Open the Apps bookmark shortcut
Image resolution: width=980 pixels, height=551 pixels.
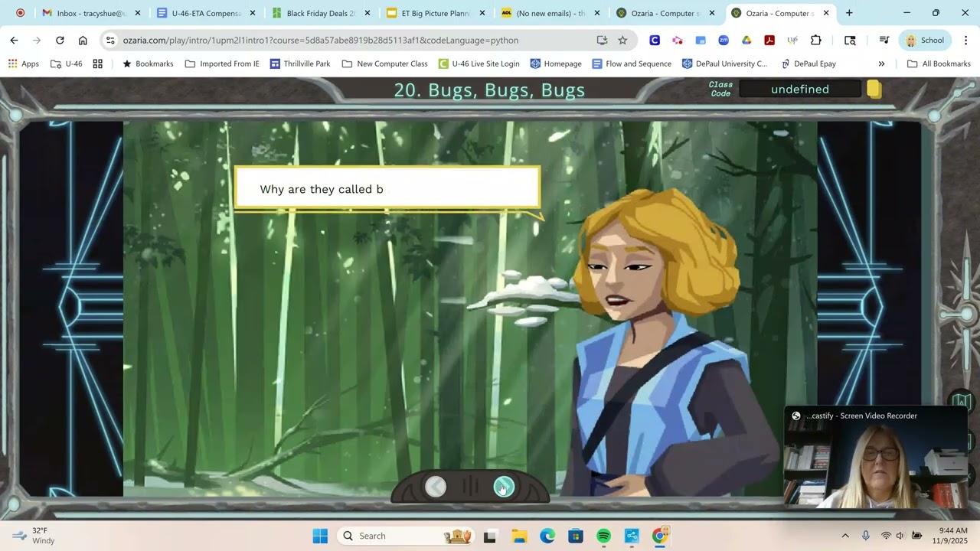click(x=23, y=64)
